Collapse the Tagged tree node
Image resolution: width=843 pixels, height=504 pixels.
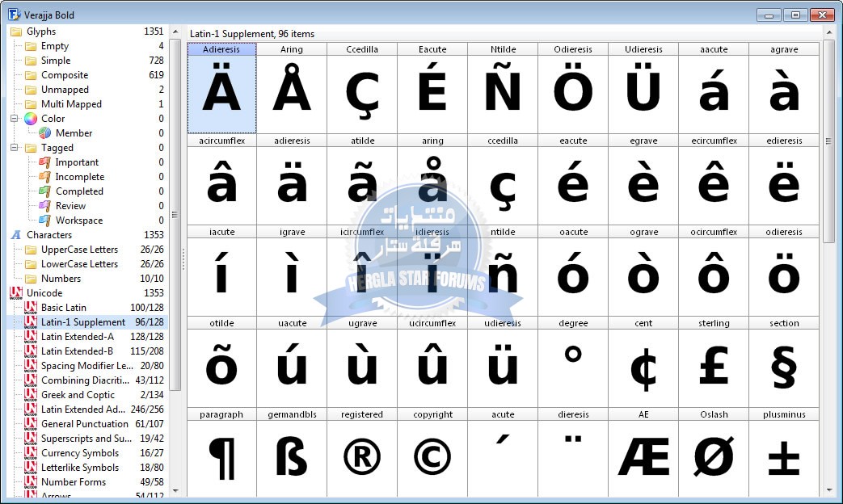pyautogui.click(x=15, y=148)
